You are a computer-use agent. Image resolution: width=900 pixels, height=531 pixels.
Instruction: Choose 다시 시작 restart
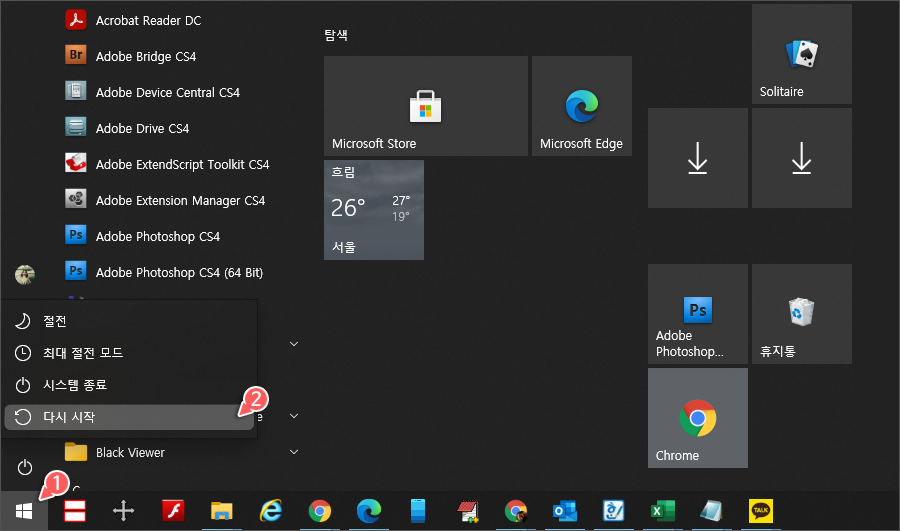[x=129, y=417]
